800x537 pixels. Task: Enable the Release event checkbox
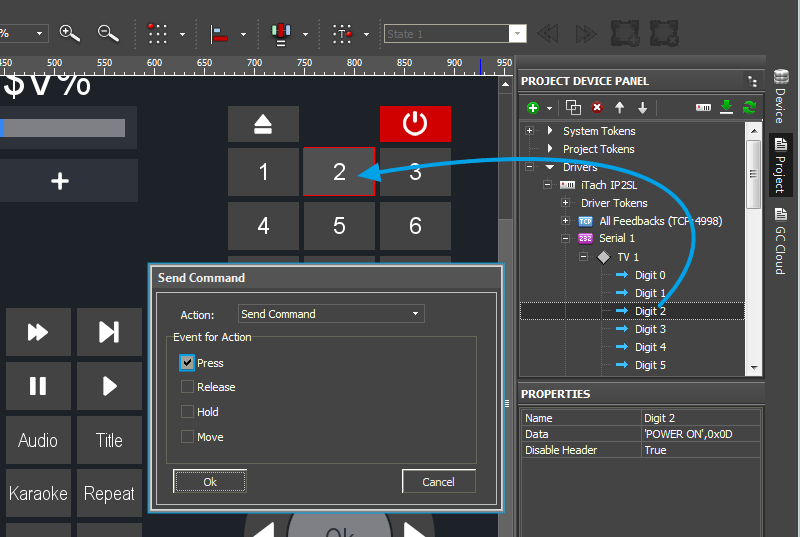(x=187, y=387)
